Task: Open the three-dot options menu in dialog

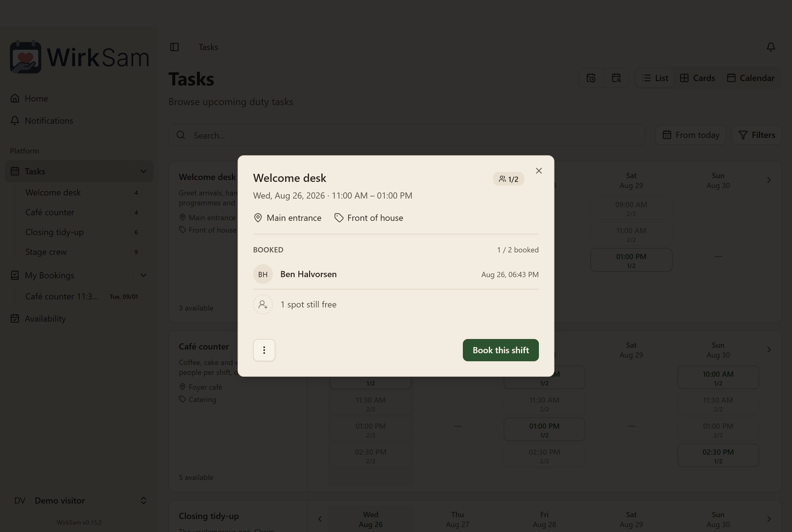Action: coord(264,350)
